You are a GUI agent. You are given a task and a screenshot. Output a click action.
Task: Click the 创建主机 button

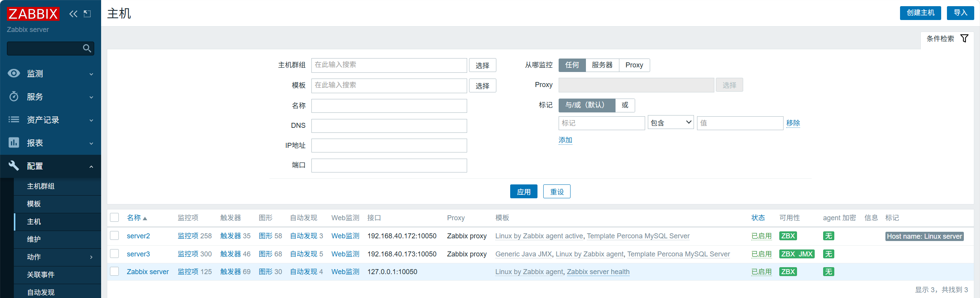click(920, 13)
